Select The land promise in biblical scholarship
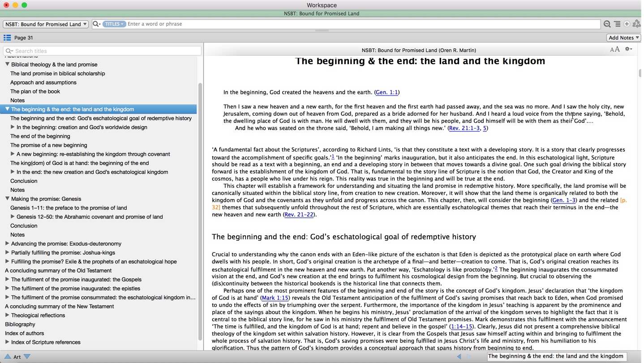The width and height of the screenshot is (644, 363). 58,73
